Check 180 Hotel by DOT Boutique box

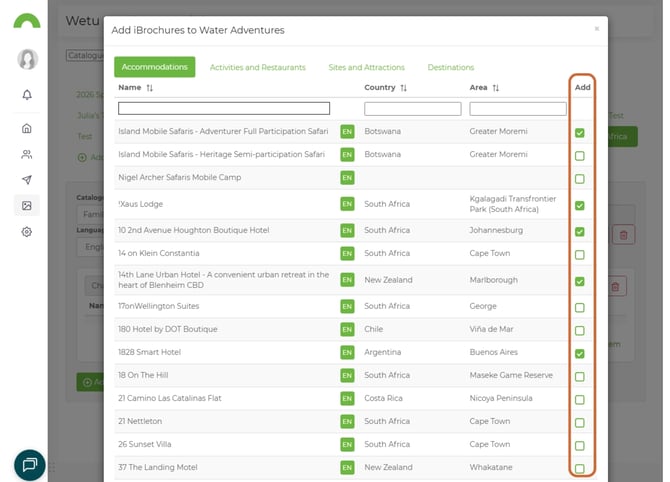point(580,331)
